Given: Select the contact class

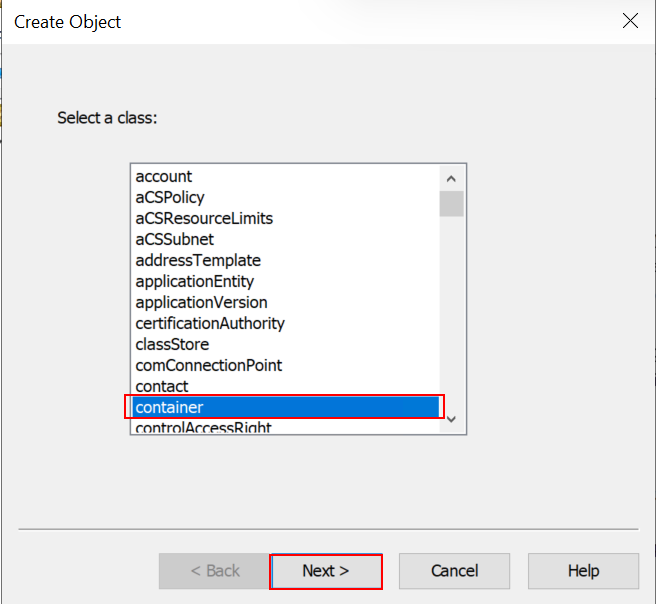Looking at the screenshot, I should pos(162,387).
